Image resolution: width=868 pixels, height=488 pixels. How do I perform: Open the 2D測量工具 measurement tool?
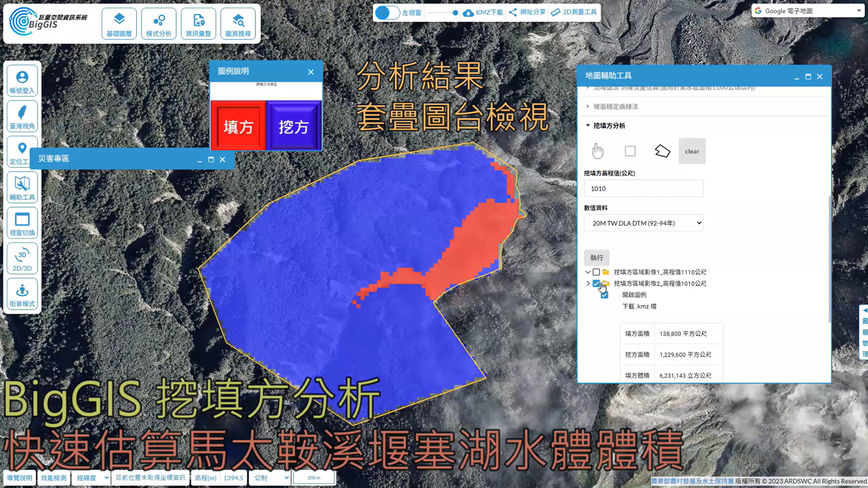pyautogui.click(x=574, y=12)
